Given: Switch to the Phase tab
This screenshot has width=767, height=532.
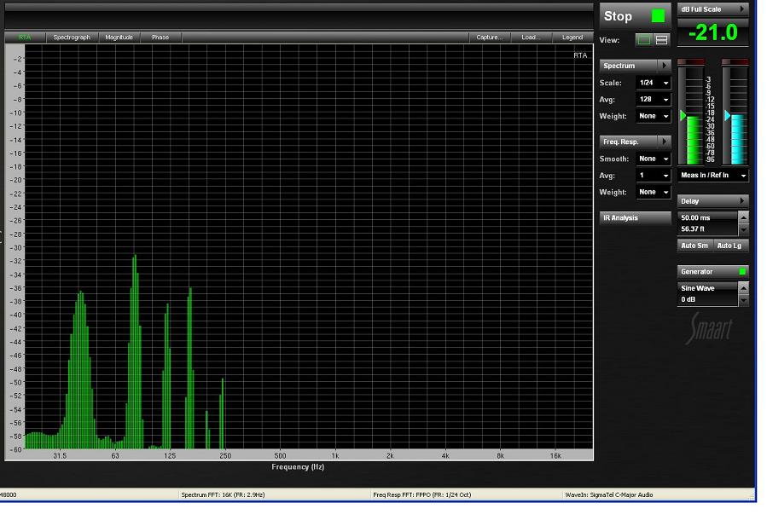Looking at the screenshot, I should tap(160, 38).
